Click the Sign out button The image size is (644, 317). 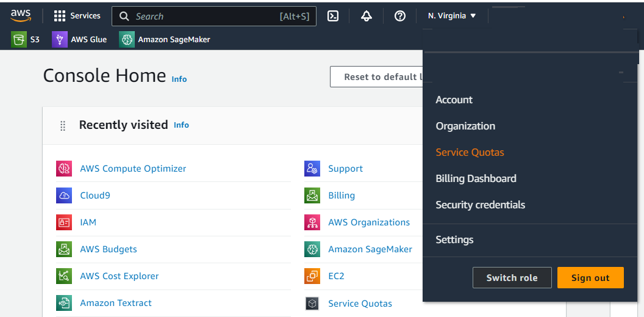(590, 277)
